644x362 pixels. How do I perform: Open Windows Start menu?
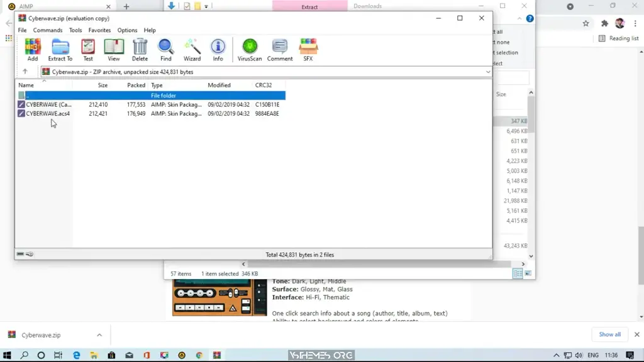(8, 355)
